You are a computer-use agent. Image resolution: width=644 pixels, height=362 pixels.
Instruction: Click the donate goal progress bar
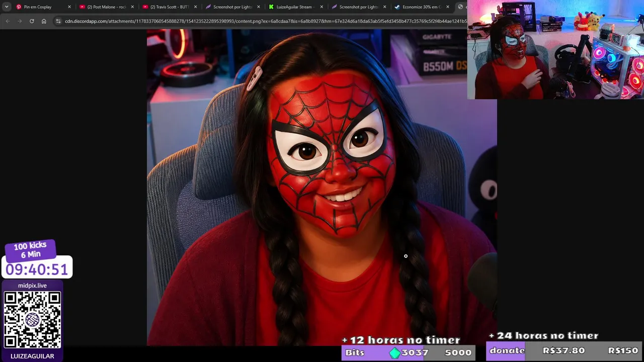pos(565,351)
